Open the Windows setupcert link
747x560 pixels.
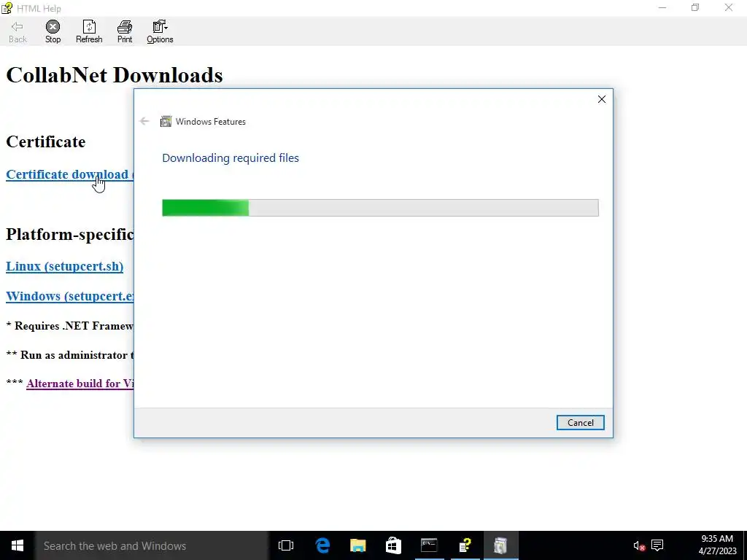pyautogui.click(x=69, y=296)
